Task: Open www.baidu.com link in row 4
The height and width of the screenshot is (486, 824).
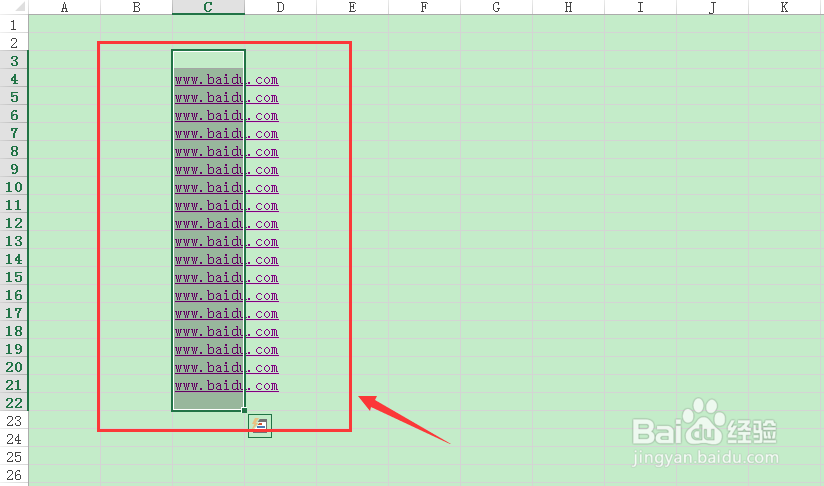Action: [x=226, y=79]
